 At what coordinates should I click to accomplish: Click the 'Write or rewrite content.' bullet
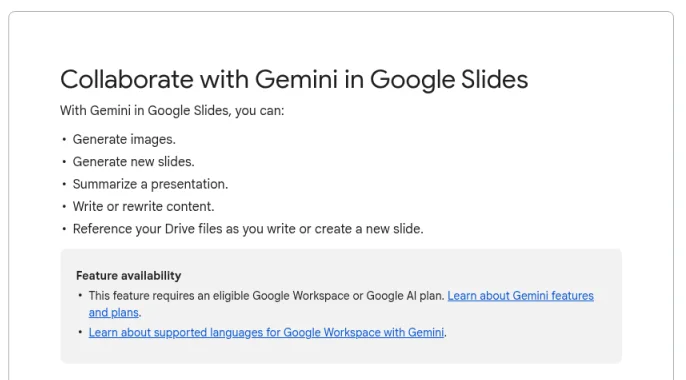144,206
